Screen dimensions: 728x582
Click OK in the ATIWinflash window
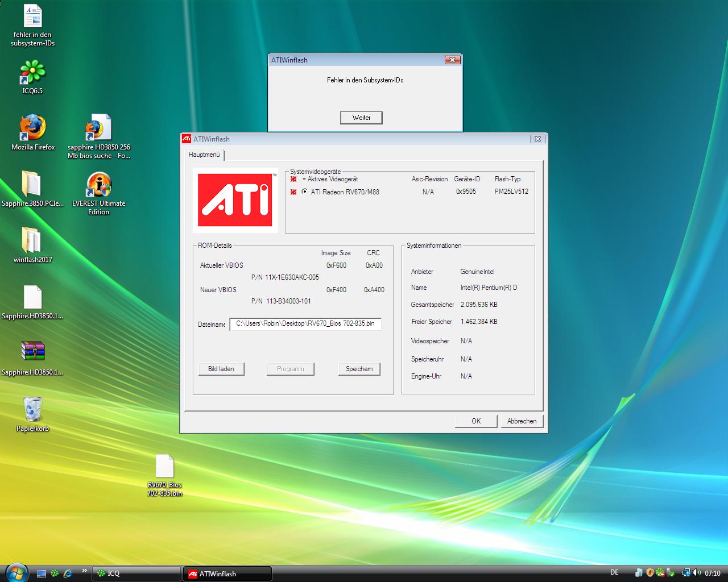(x=476, y=421)
